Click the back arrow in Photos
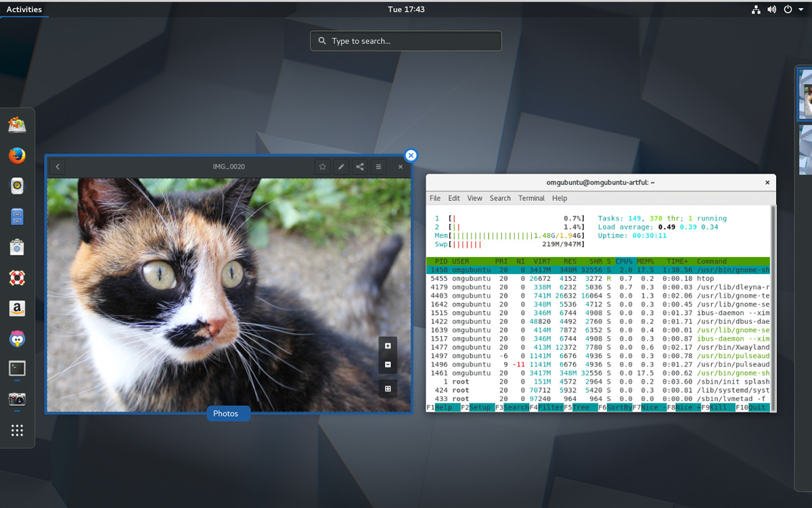 click(58, 167)
